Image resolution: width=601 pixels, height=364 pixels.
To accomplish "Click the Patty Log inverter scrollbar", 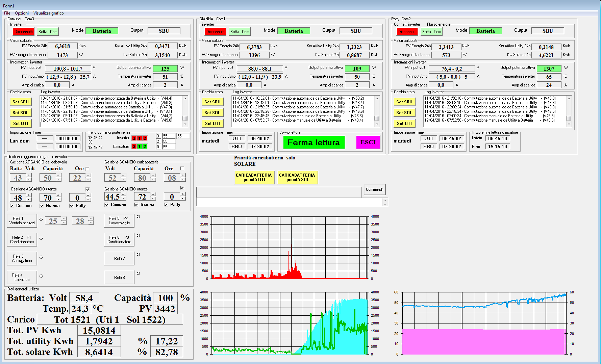I will coord(569,111).
